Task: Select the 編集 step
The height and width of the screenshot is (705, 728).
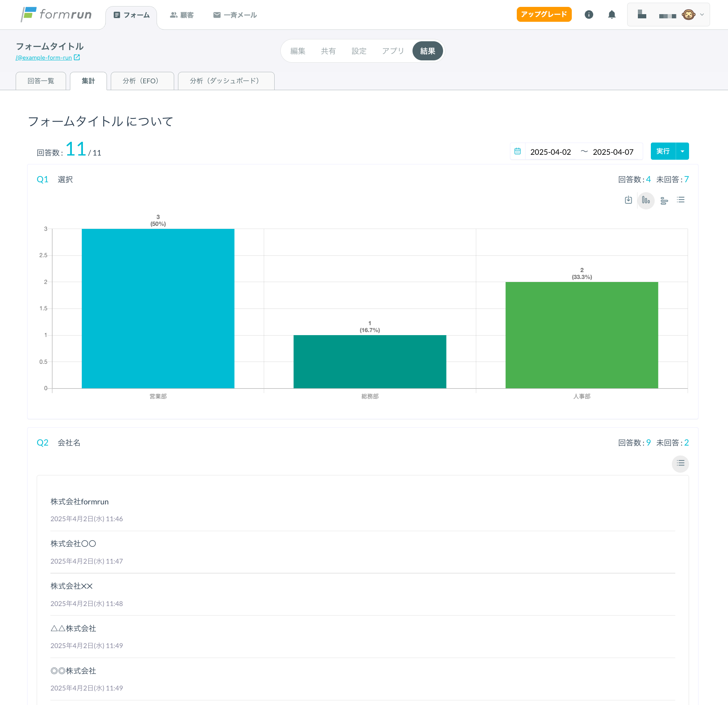Action: coord(298,51)
